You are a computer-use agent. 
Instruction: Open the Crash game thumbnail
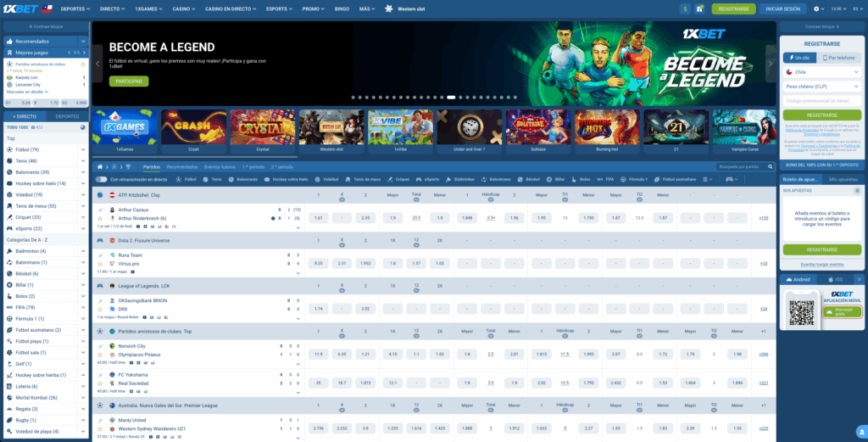coord(194,131)
